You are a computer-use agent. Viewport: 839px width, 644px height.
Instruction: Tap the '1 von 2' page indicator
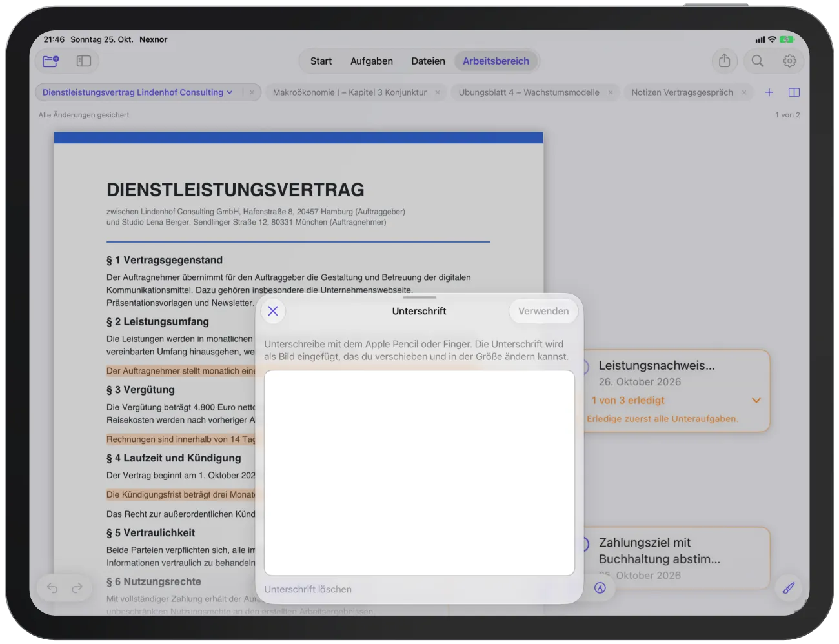click(787, 115)
